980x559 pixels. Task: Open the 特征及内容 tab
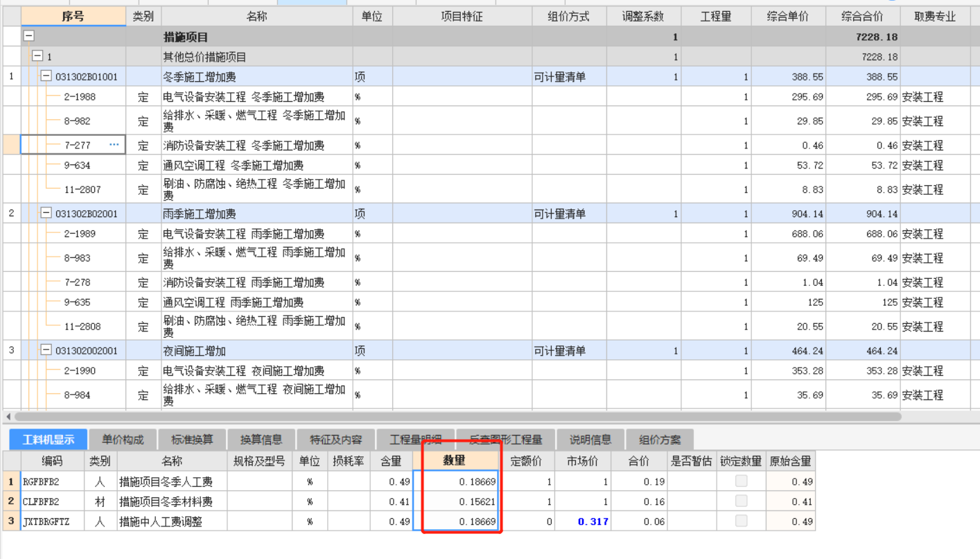pos(336,439)
